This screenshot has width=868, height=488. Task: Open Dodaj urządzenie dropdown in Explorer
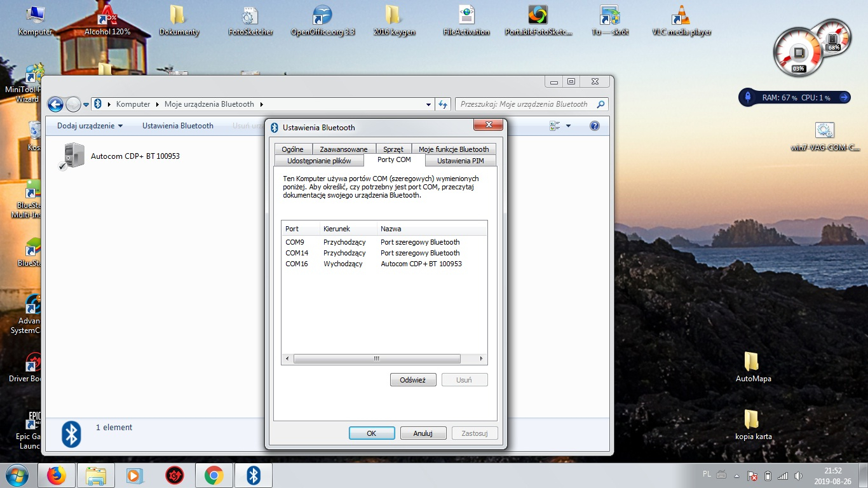point(90,126)
